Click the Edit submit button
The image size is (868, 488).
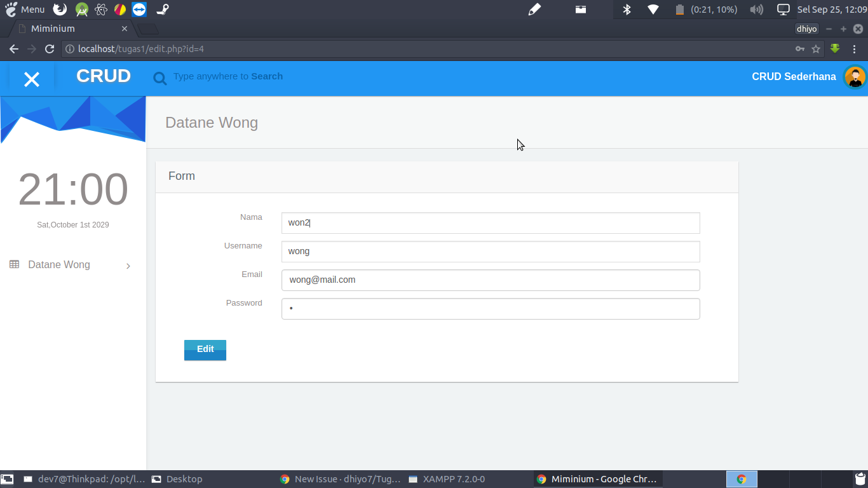tap(205, 349)
